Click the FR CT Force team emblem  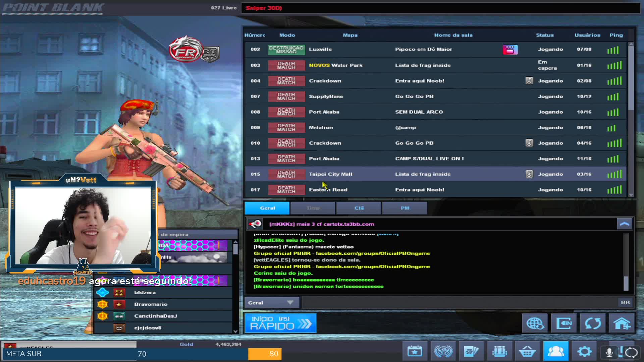(x=195, y=50)
